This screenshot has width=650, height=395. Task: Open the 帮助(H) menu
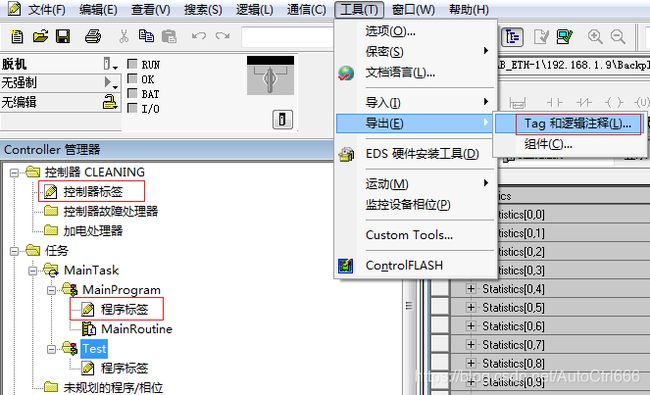[x=469, y=10]
